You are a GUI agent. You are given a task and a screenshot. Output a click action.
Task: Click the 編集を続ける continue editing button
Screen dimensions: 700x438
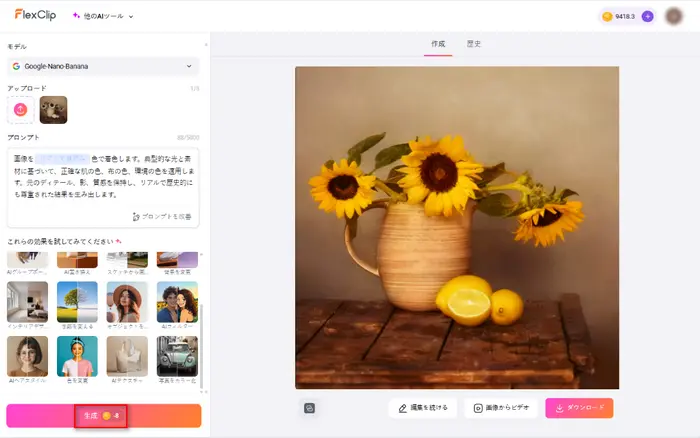click(423, 408)
